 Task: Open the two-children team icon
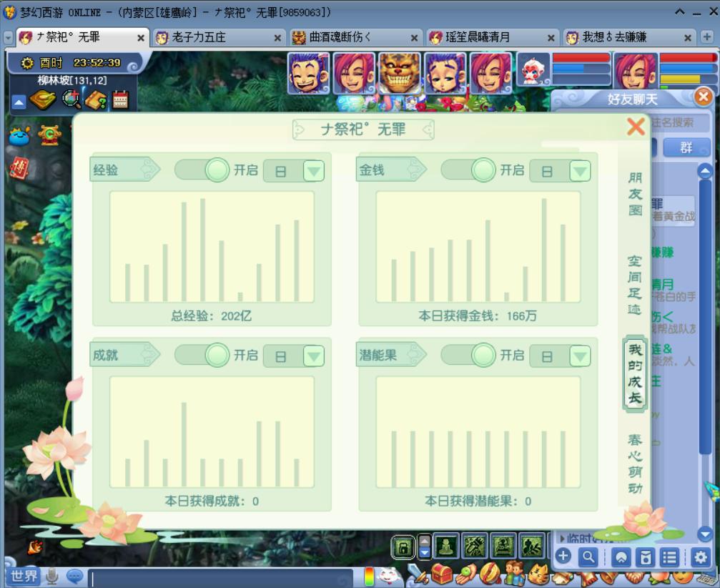point(516,574)
